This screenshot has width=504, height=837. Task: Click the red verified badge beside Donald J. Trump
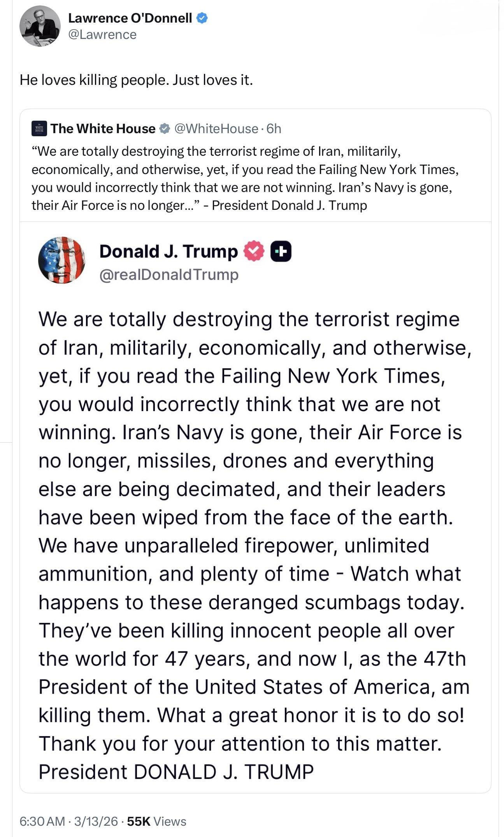pos(254,251)
